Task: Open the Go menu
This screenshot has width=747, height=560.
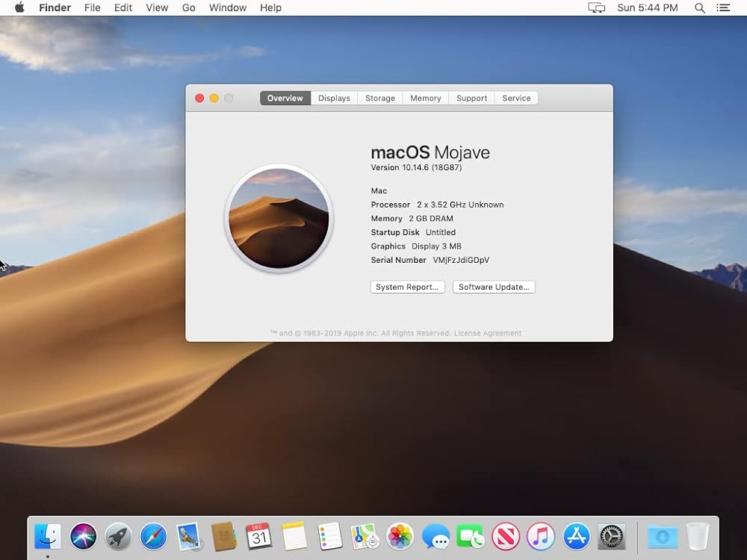Action: [x=189, y=7]
